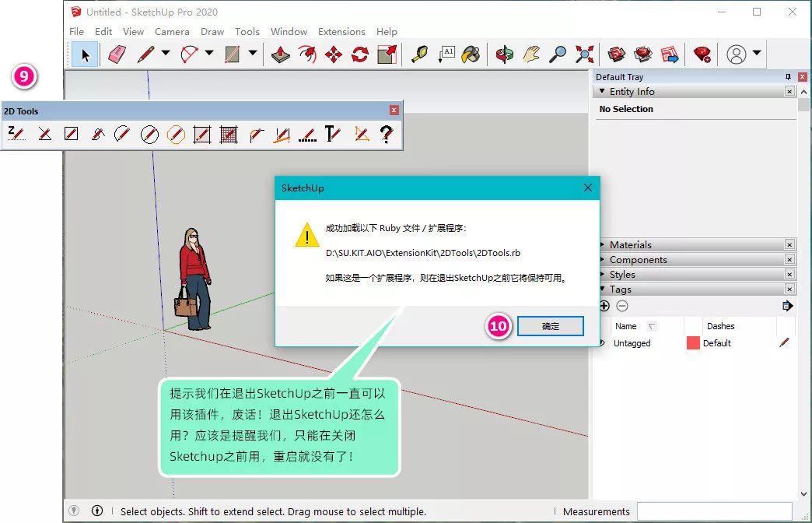This screenshot has height=523, width=812.
Task: Open Extension Warehouse
Action: click(x=642, y=54)
